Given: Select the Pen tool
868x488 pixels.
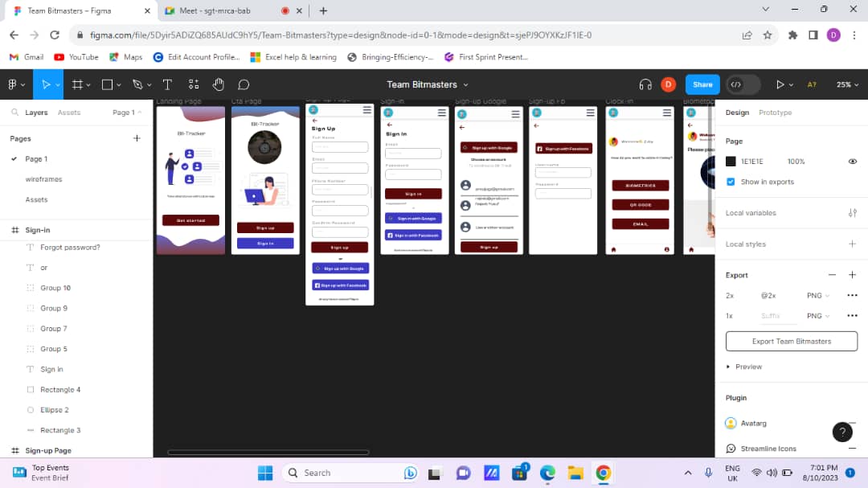Looking at the screenshot, I should (135, 84).
